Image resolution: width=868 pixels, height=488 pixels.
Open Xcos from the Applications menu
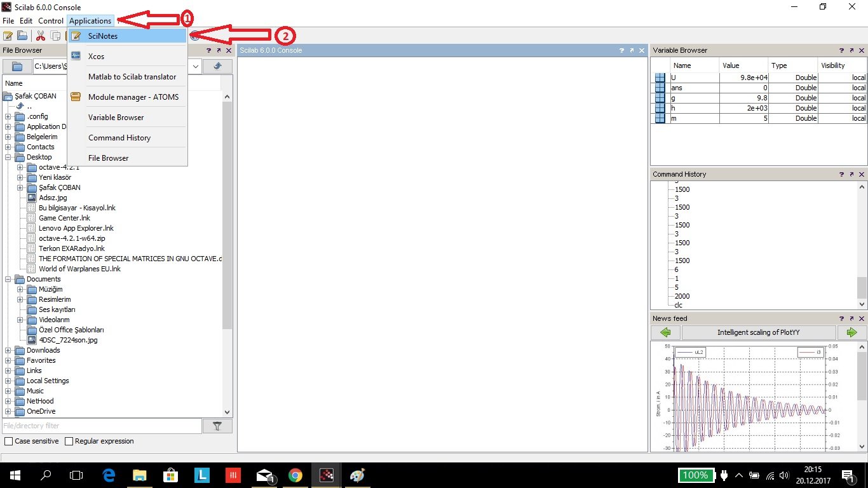127,57
